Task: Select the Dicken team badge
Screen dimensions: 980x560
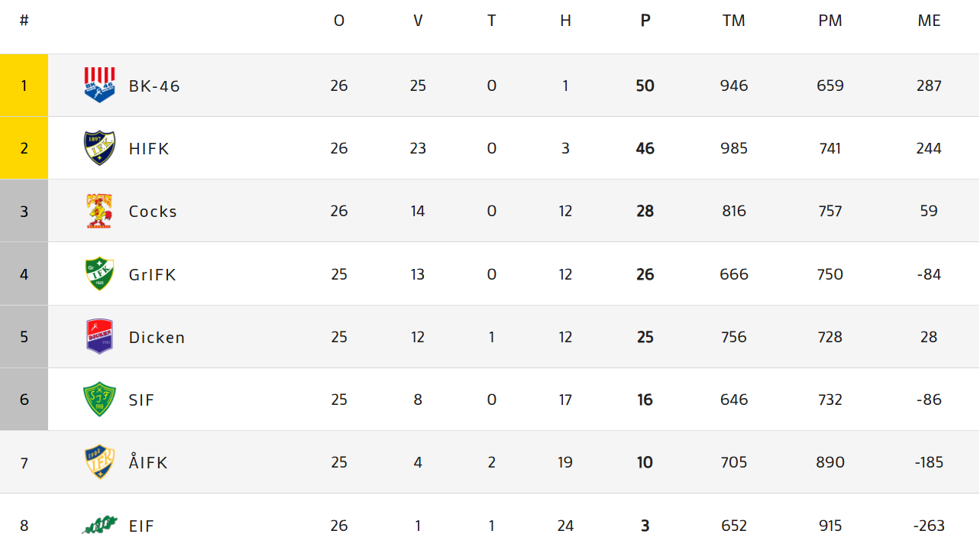Action: [99, 337]
